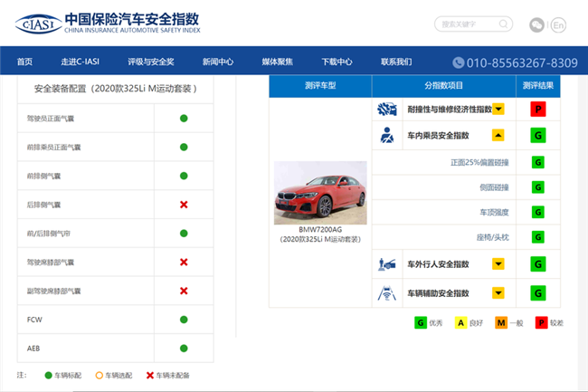Open the 走进C-IASI menu

click(81, 62)
